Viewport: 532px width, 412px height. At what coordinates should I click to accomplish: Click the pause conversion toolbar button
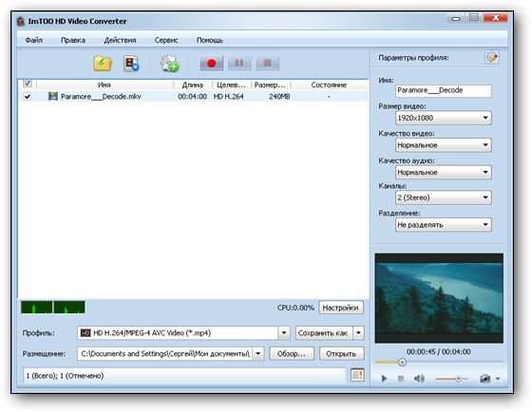pos(239,63)
